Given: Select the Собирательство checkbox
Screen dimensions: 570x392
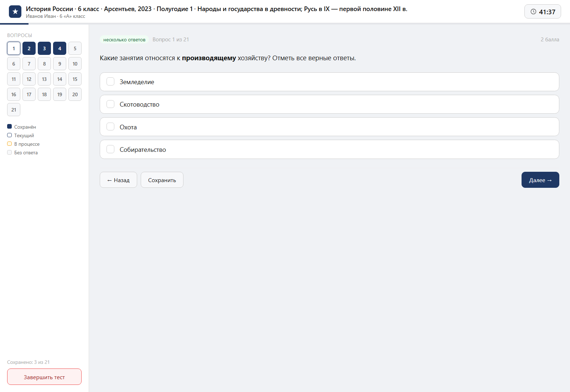Looking at the screenshot, I should coord(110,149).
